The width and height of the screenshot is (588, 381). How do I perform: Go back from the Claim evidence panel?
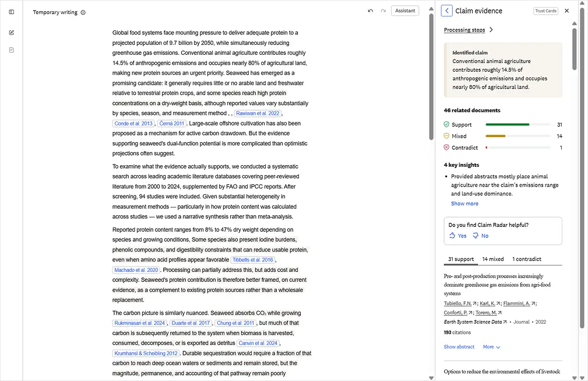[x=446, y=11]
